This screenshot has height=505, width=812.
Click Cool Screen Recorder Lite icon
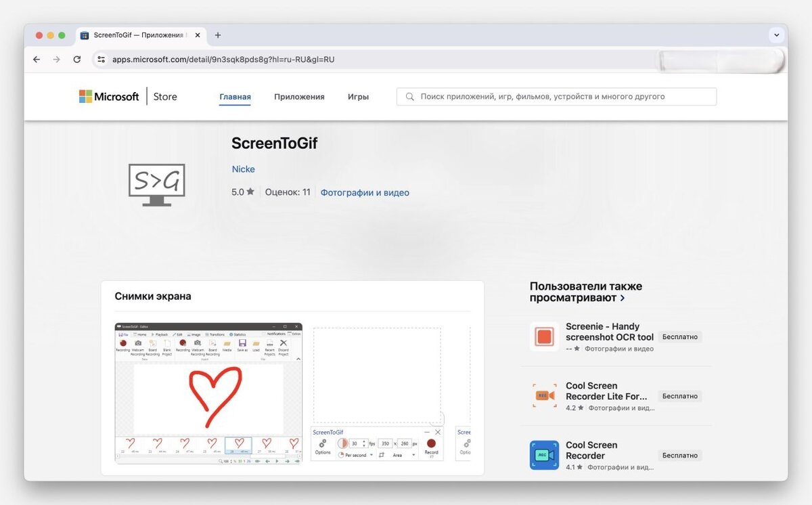[544, 395]
